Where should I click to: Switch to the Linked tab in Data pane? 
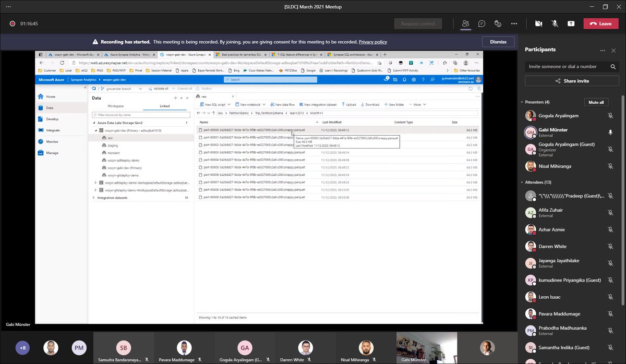(x=164, y=106)
